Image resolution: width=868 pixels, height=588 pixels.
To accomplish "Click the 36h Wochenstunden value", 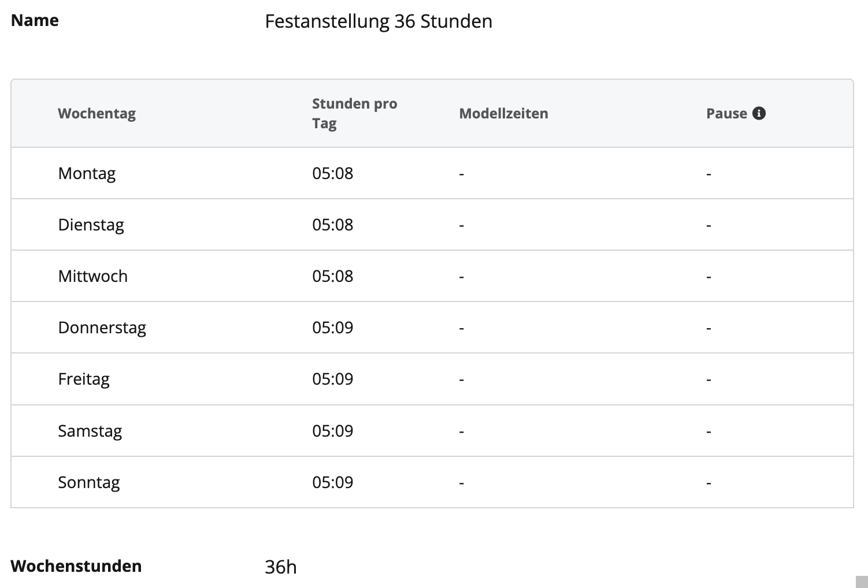I will (281, 567).
